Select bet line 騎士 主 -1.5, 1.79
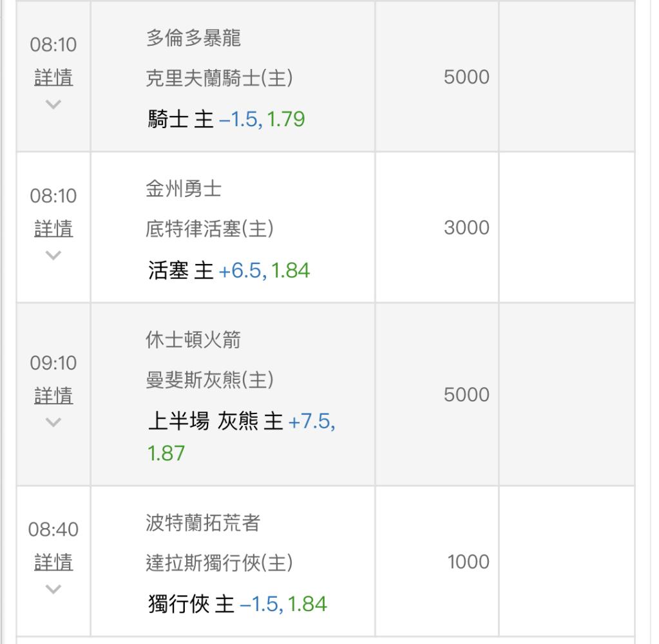 [226, 119]
